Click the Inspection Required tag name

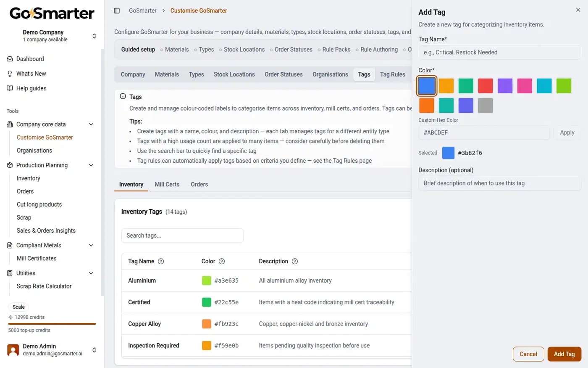click(154, 346)
